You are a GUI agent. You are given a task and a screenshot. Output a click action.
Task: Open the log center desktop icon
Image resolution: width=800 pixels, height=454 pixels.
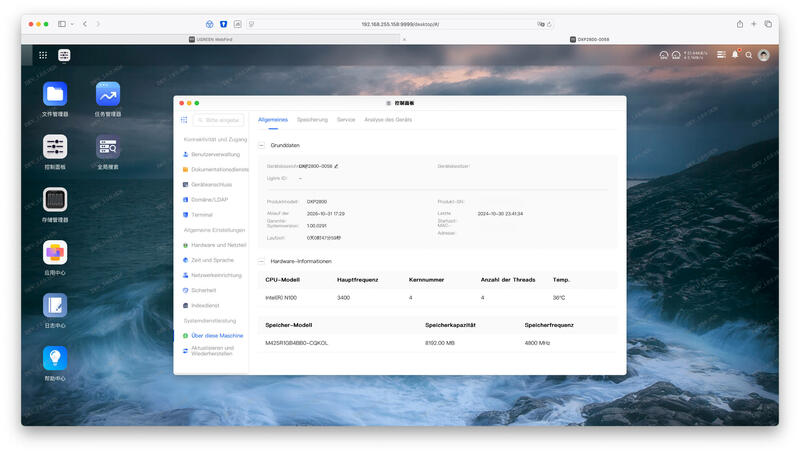(55, 306)
